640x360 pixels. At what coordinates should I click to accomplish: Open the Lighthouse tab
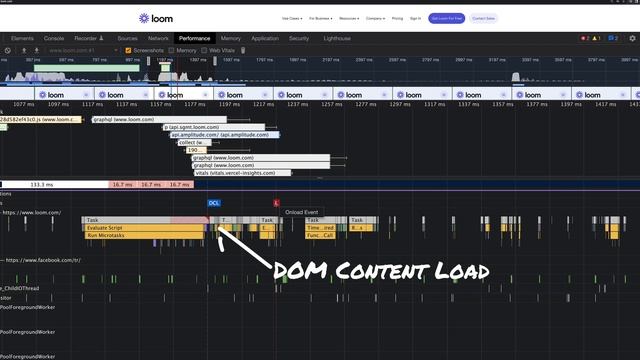(x=337, y=38)
